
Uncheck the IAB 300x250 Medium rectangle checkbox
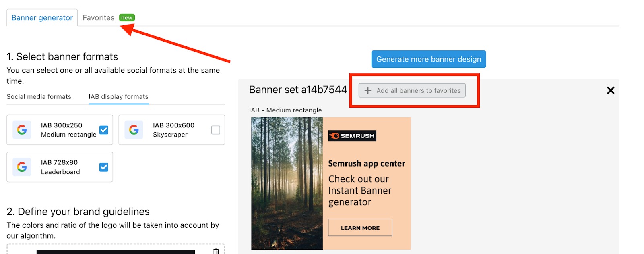104,130
